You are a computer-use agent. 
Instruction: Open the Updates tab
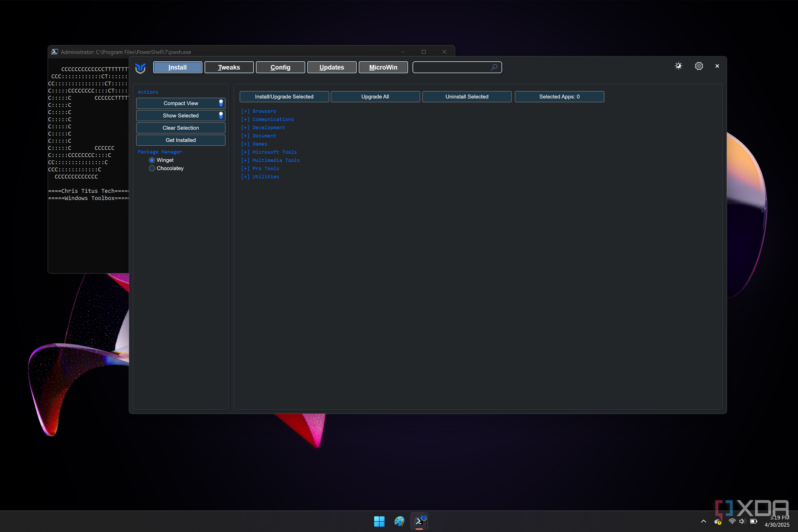coord(332,67)
